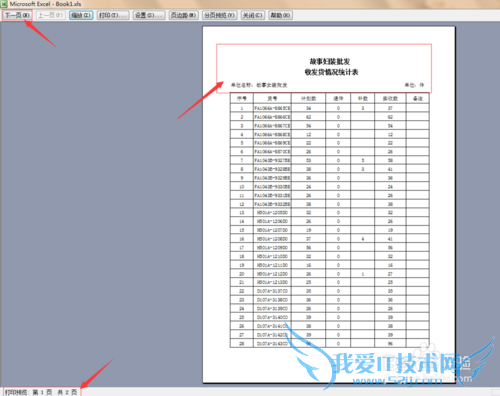
Task: Click the heading 故事妇装批发 on preview page
Action: [330, 61]
